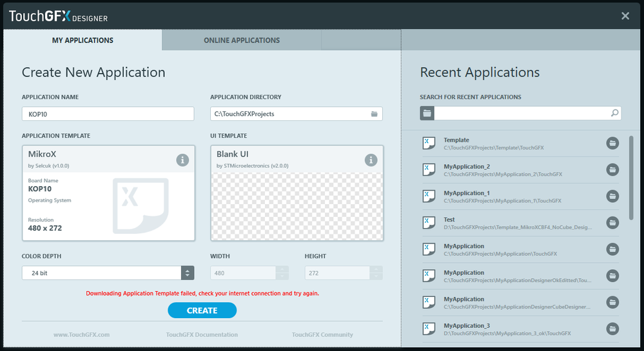Viewport: 644px width, 351px height.
Task: Open folder for MyApplication_3
Action: pos(612,329)
